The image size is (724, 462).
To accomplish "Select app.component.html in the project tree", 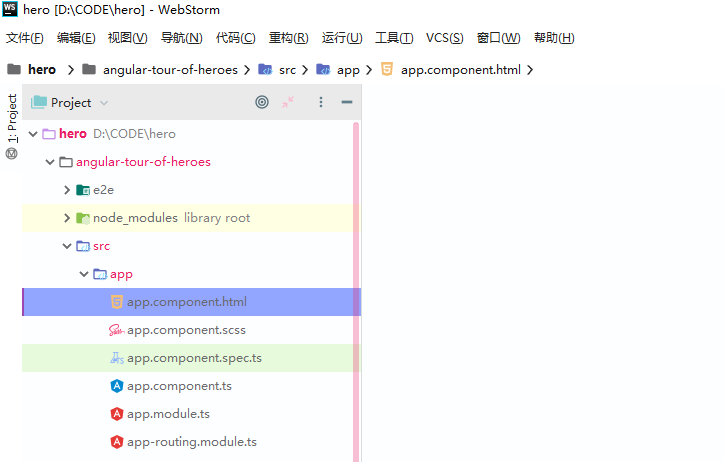I will 191,302.
